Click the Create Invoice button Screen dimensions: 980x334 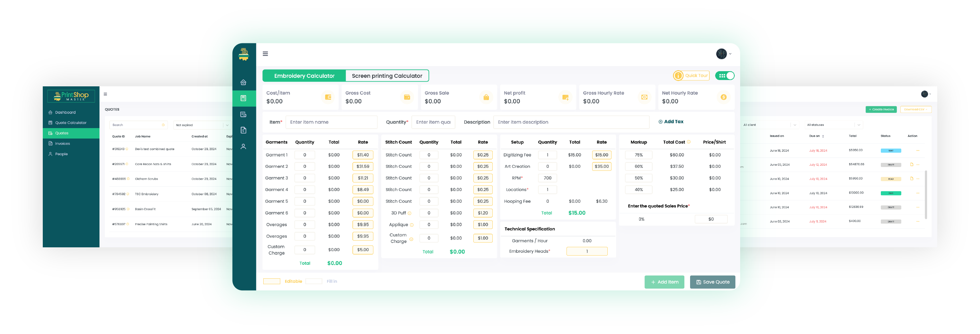pyautogui.click(x=881, y=109)
